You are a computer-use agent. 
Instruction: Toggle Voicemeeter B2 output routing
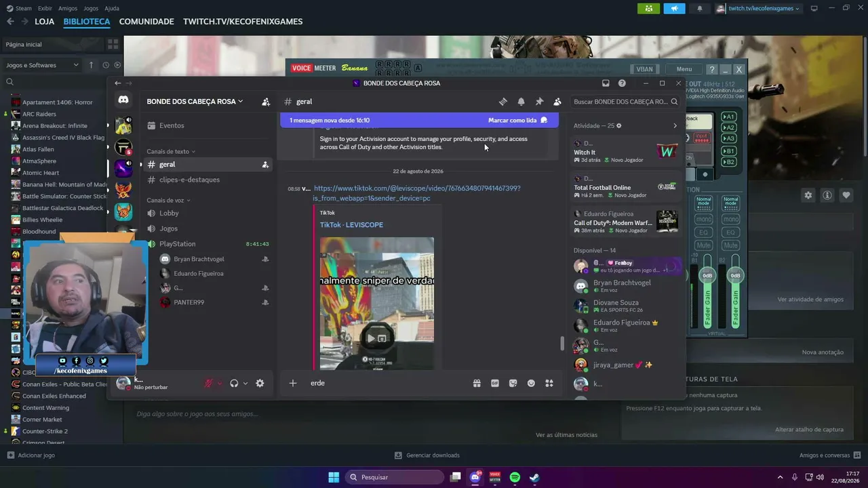(x=729, y=162)
